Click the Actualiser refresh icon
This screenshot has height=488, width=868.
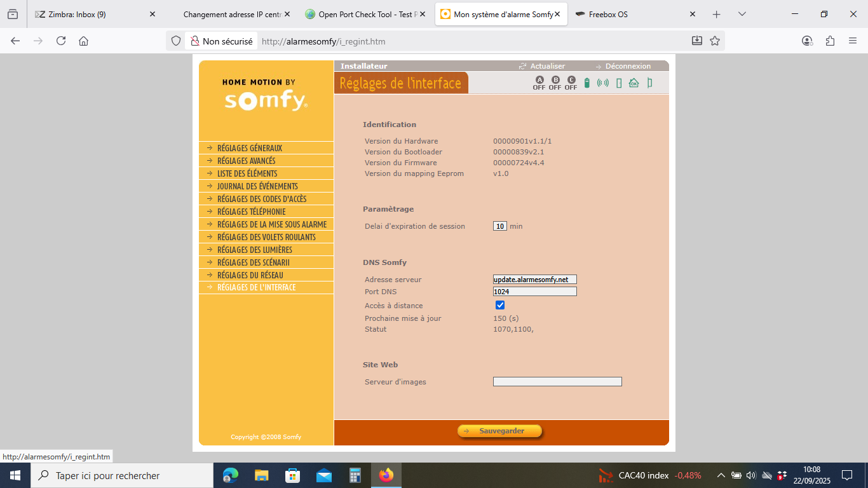pyautogui.click(x=523, y=66)
